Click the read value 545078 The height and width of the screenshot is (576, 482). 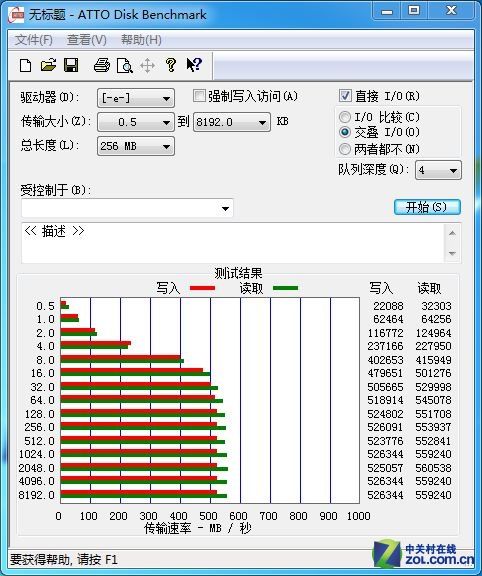click(433, 400)
